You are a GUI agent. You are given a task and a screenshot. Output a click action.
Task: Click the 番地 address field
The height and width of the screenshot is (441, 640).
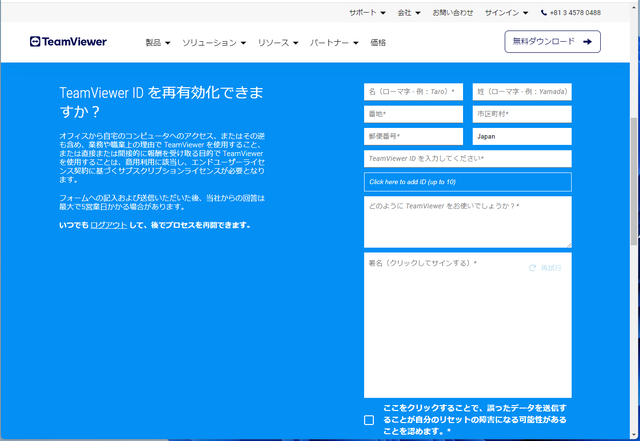pyautogui.click(x=413, y=114)
